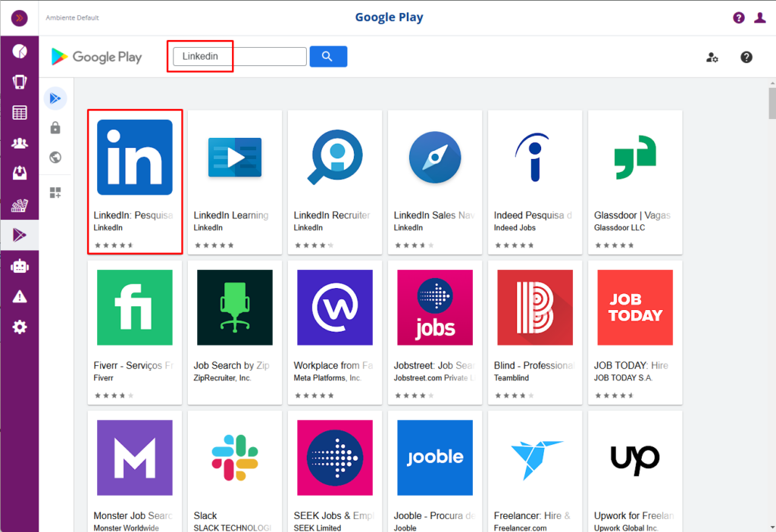The image size is (776, 532).
Task: Open the user profile icon at top right
Action: (759, 18)
